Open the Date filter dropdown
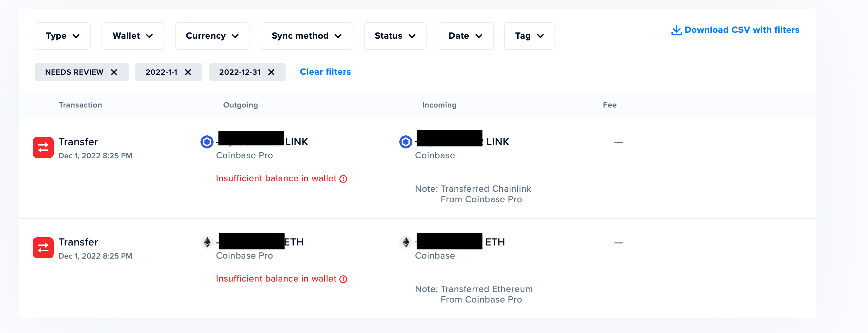 coord(465,36)
